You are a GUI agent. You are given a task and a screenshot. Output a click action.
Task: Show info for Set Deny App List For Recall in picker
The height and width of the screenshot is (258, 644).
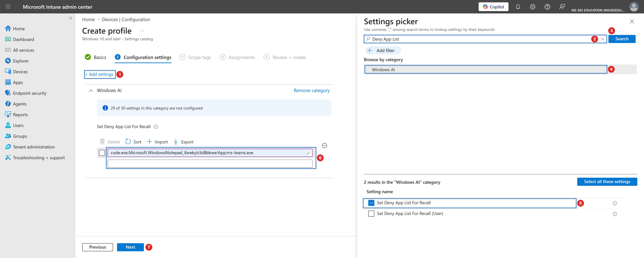click(615, 203)
